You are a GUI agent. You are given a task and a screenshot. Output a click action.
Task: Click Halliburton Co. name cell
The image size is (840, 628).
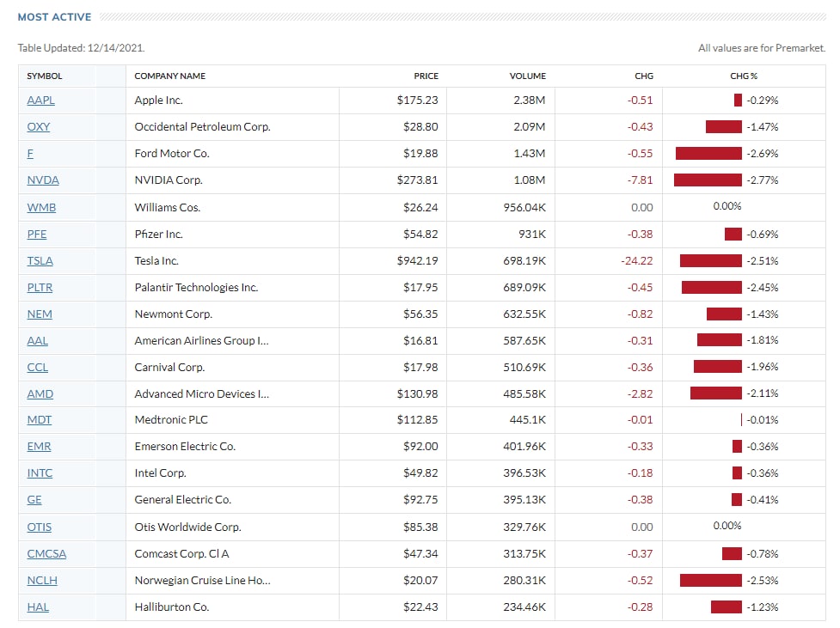171,607
